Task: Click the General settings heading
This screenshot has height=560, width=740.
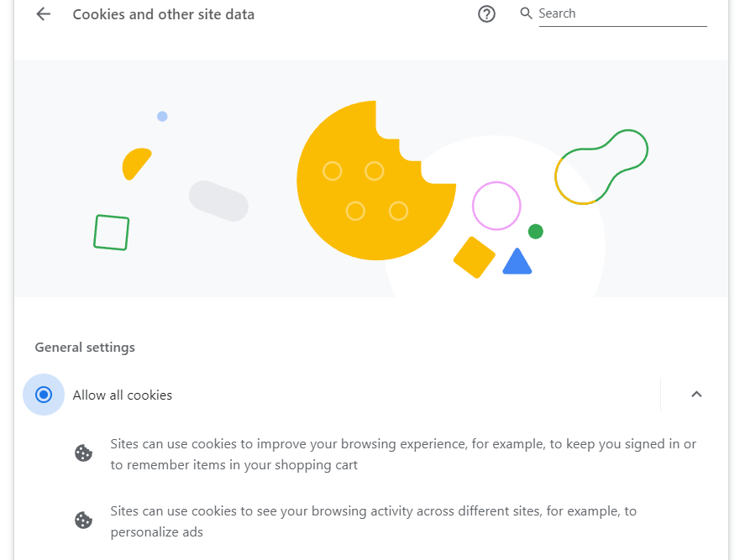Action: [x=85, y=348]
